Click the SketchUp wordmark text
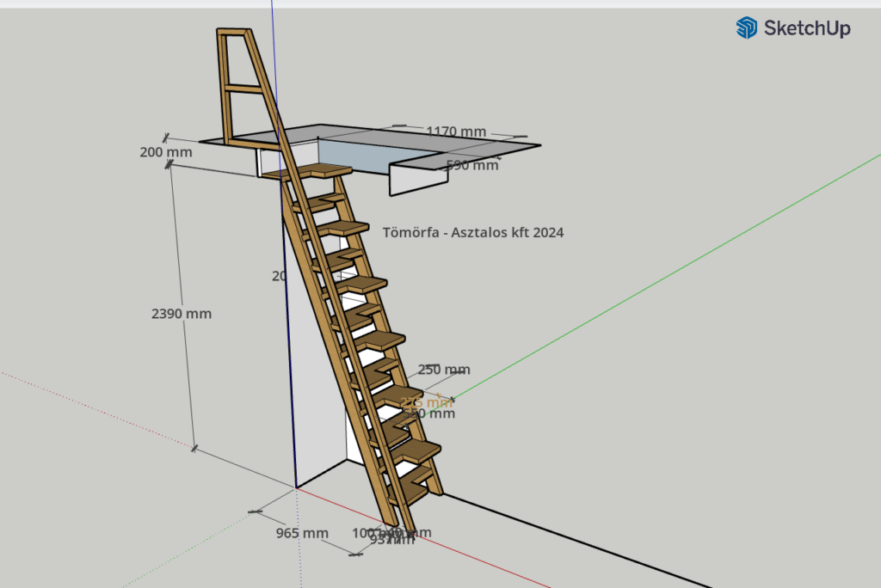Image resolution: width=881 pixels, height=588 pixels. pos(807,28)
